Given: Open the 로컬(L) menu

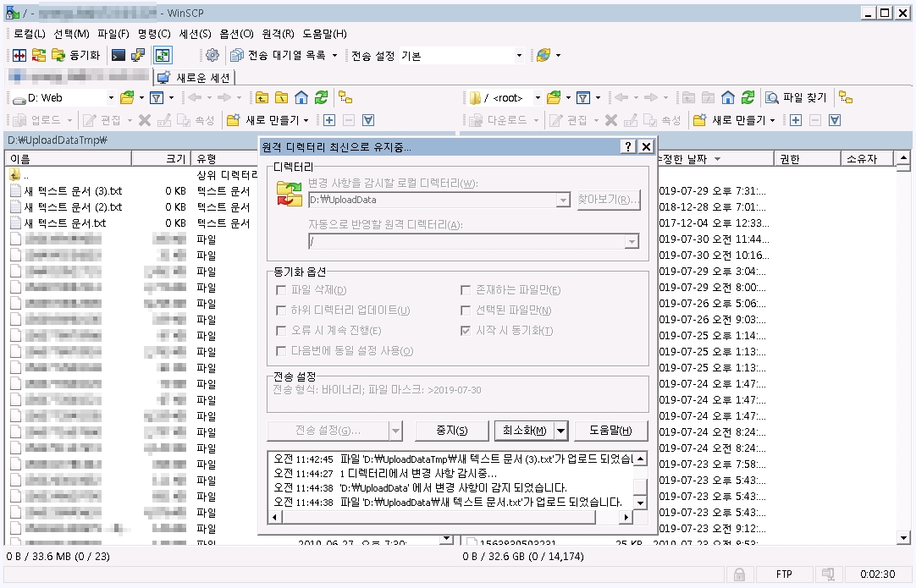Looking at the screenshot, I should pos(30,34).
